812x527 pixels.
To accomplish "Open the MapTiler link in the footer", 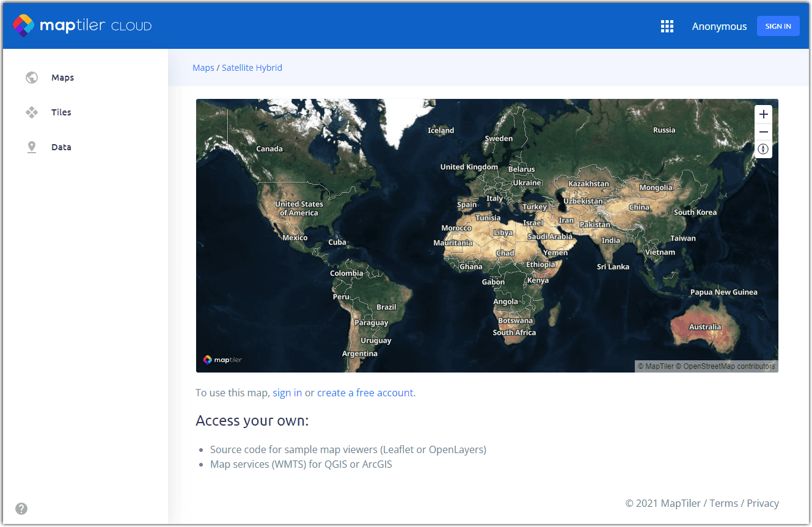I will [x=681, y=503].
